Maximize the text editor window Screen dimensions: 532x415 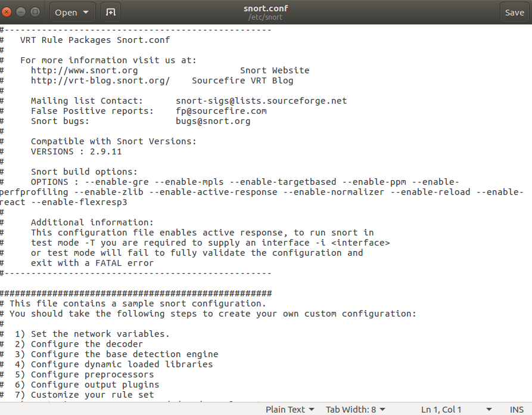(35, 12)
